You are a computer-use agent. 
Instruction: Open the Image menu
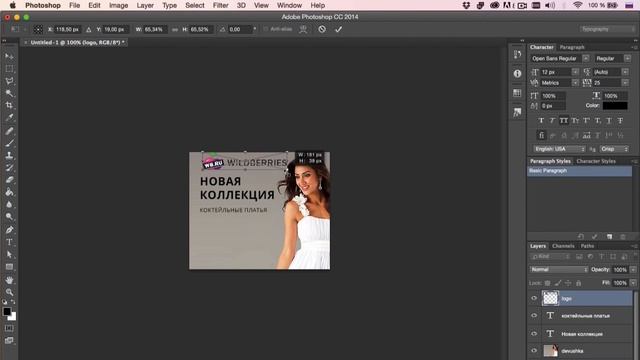point(118,5)
